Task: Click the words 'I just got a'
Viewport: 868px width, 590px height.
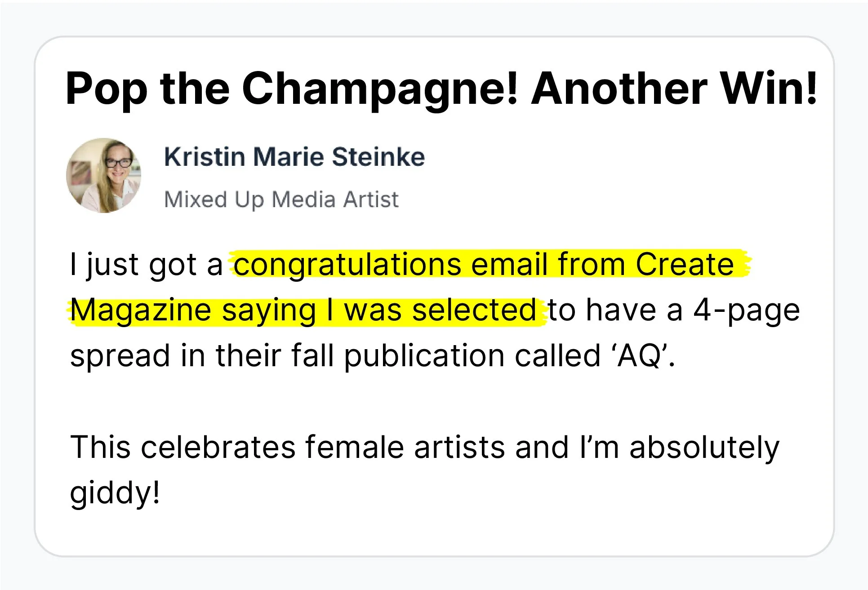Action: 147,264
